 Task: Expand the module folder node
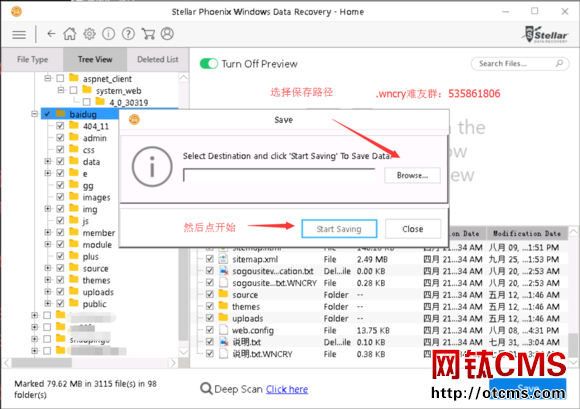48,244
